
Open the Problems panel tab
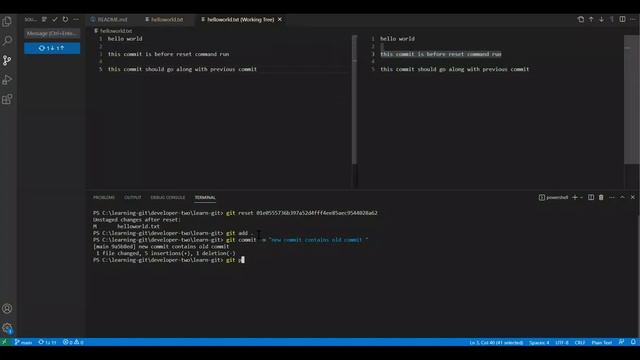click(x=104, y=198)
